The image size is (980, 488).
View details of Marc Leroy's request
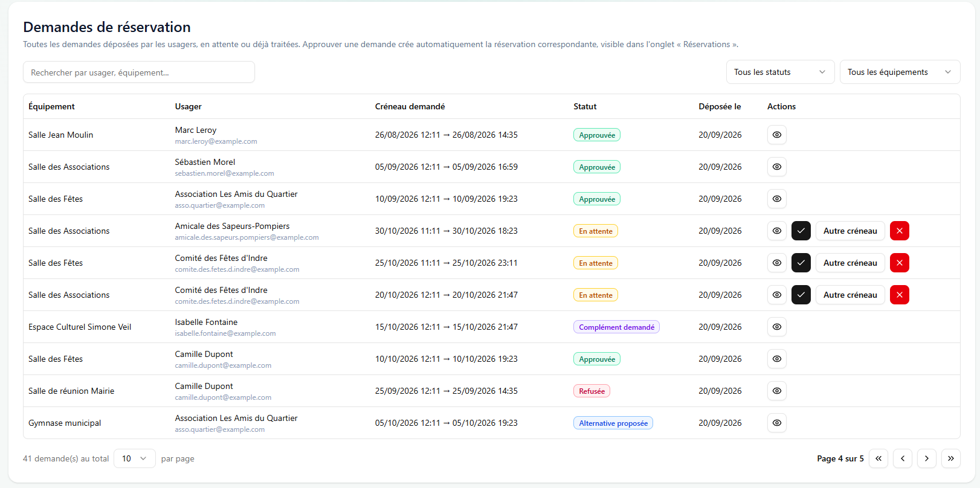777,135
